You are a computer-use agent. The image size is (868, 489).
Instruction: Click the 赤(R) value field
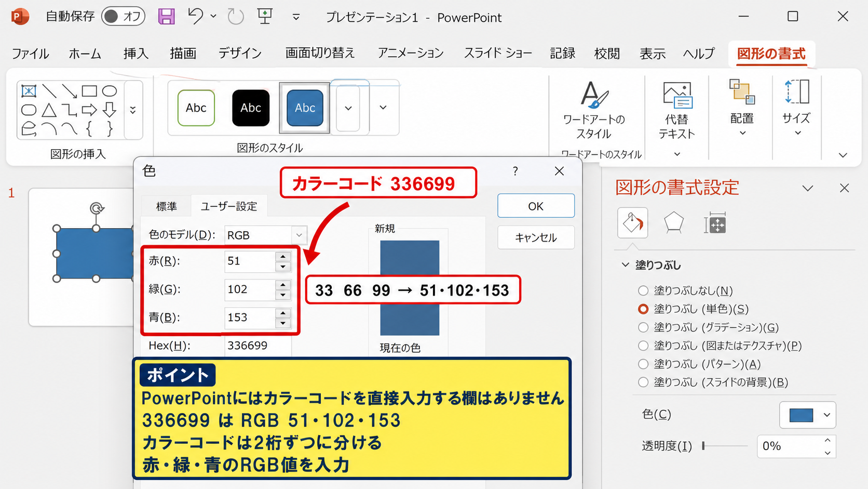tap(250, 261)
